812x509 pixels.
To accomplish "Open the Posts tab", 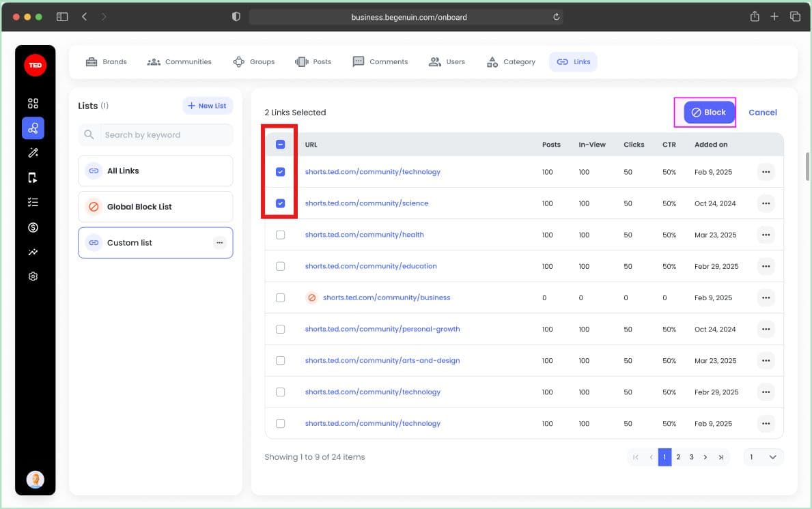I will point(313,62).
